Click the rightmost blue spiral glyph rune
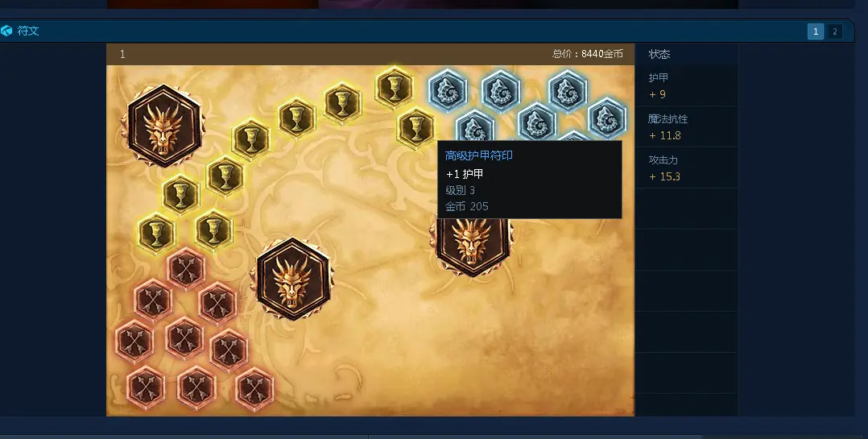The height and width of the screenshot is (439, 868). (607, 118)
